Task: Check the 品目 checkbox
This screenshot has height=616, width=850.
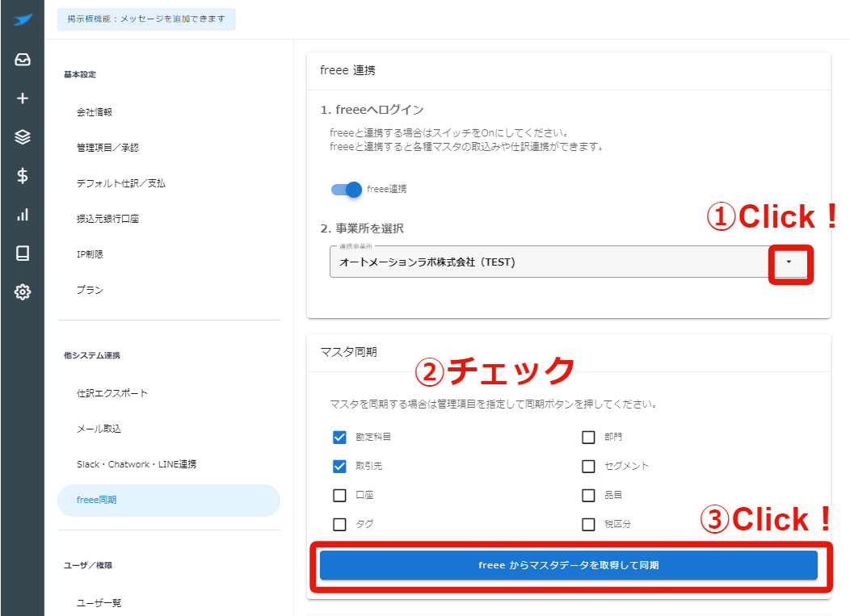Action: coord(588,495)
